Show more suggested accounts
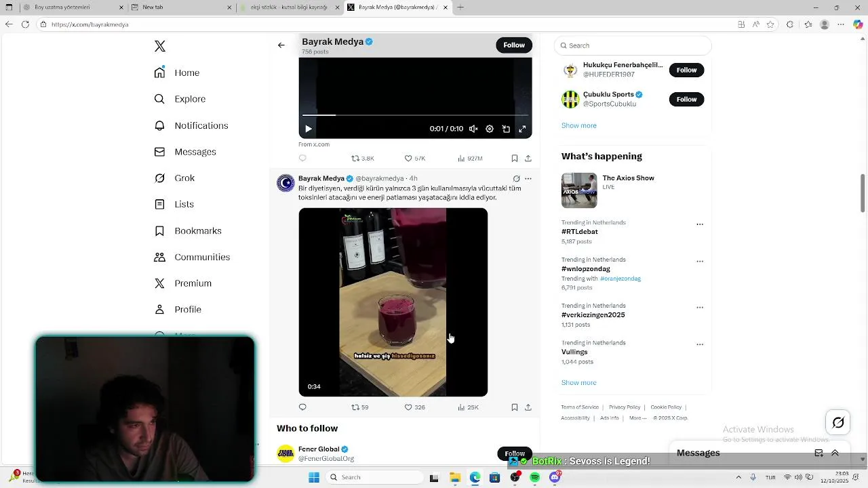 point(578,125)
